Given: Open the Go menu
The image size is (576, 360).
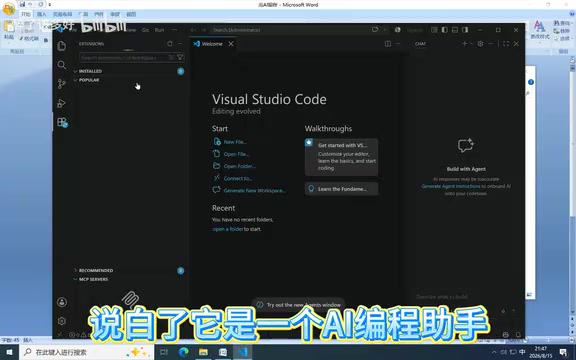Looking at the screenshot, I should click(x=145, y=30).
